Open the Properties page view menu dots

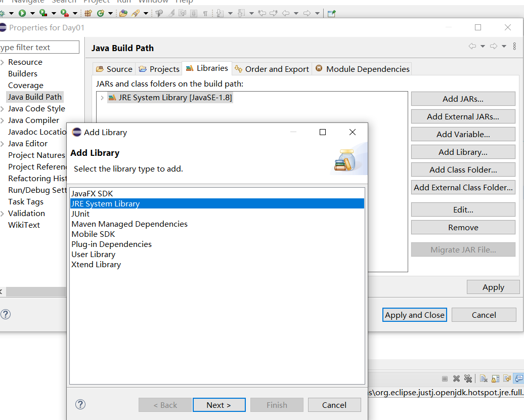514,46
